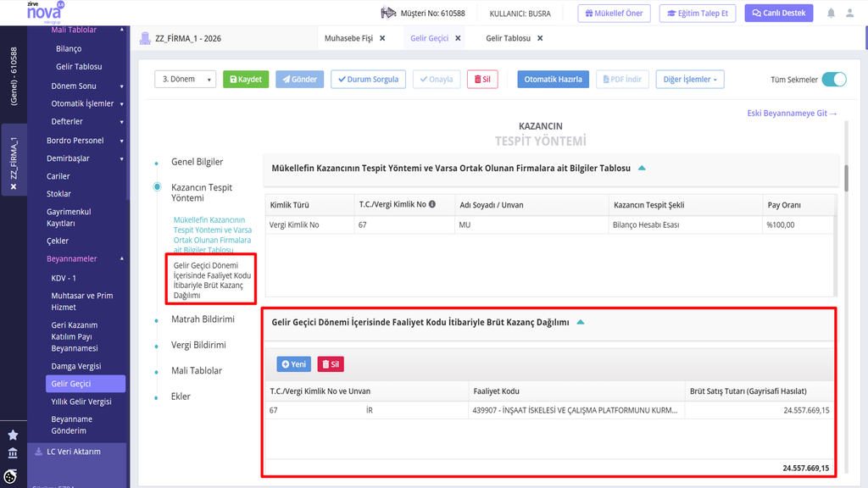This screenshot has width=868, height=488.
Task: Close the ZZ_FİRMA_1 vertical company tab
Action: tap(14, 187)
